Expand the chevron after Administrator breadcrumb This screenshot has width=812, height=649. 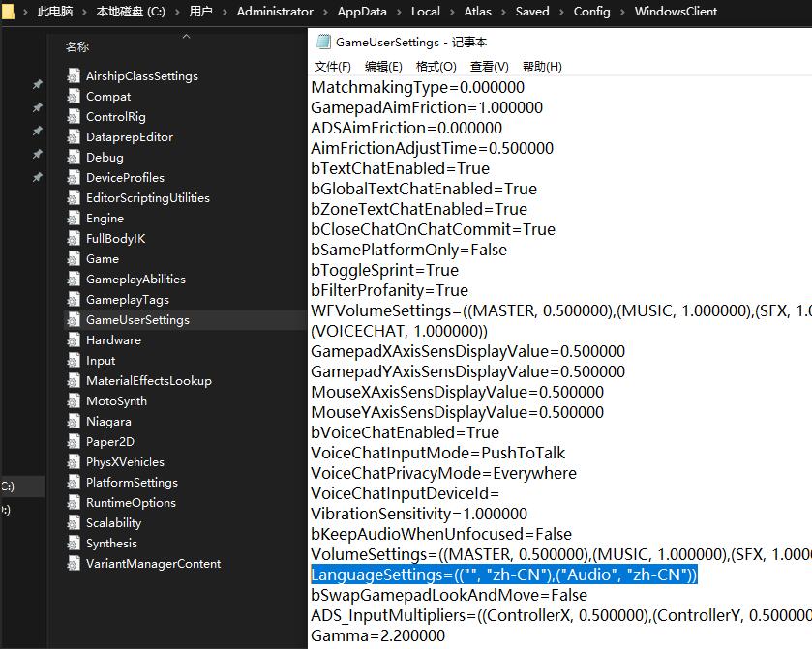[325, 12]
